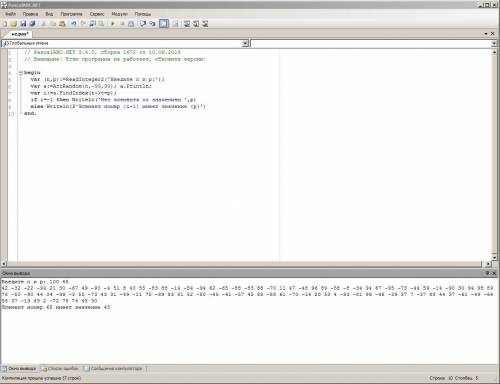This screenshot has width=500, height=384.
Task: Switch to the Окно вывода bottom tab
Action: 19,369
